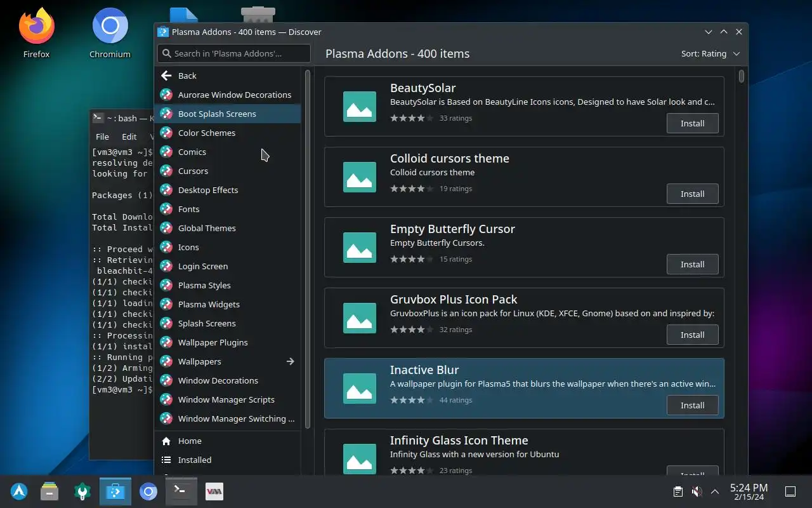
Task: Install Colloid cursors theme
Action: 692,194
